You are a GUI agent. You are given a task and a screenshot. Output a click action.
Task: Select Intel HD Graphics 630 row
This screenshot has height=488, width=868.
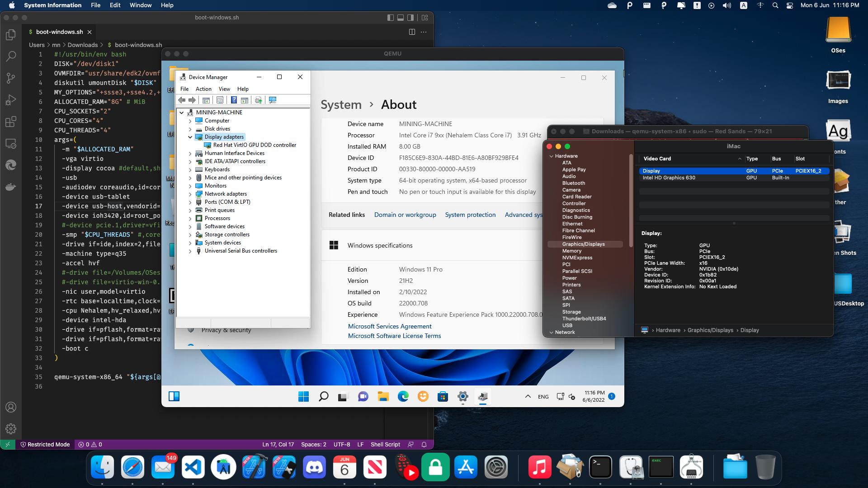coord(734,178)
